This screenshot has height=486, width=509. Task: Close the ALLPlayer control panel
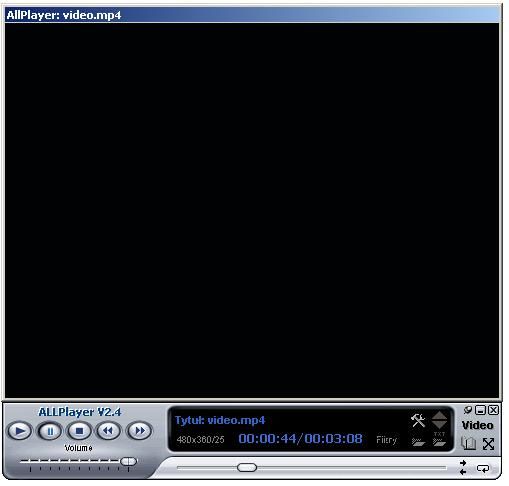tap(493, 410)
